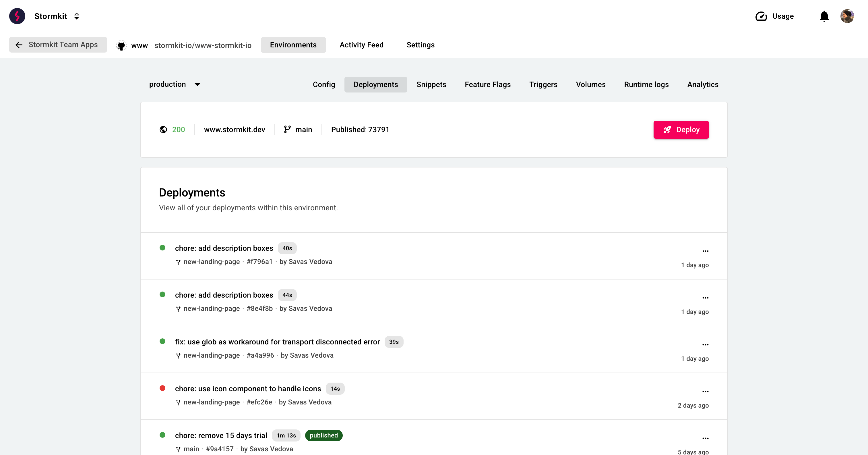The height and width of the screenshot is (455, 868).
Task: Click commit hash #efc26e
Action: pyautogui.click(x=259, y=402)
